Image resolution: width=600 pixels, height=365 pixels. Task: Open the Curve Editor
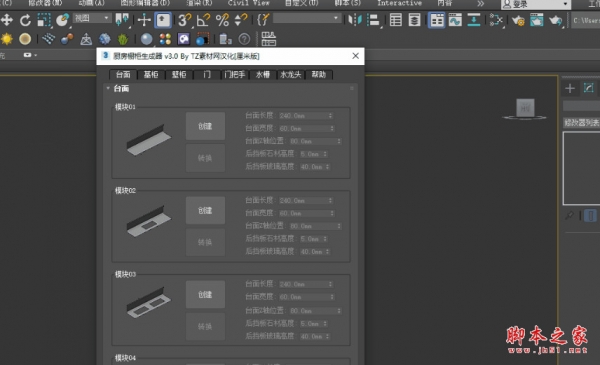[455, 20]
